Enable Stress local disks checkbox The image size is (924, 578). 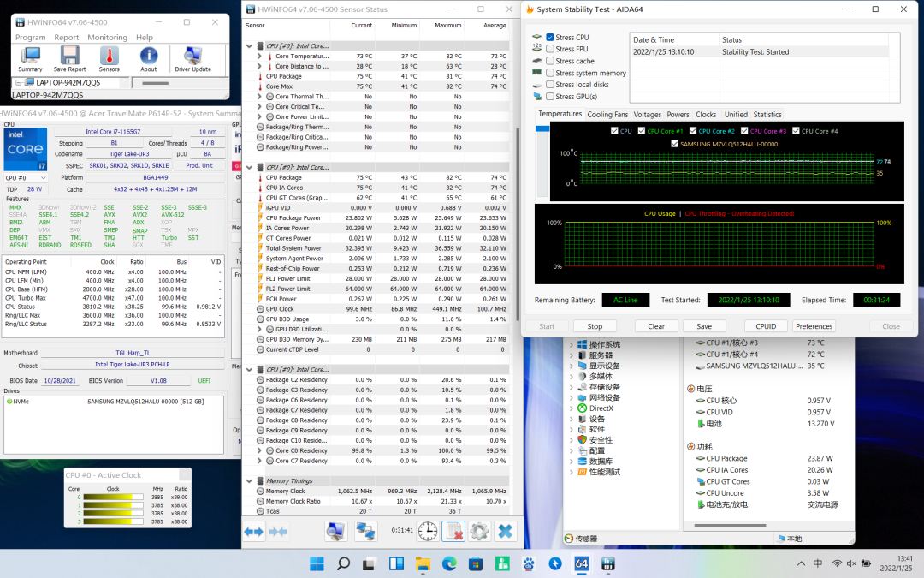pos(550,84)
